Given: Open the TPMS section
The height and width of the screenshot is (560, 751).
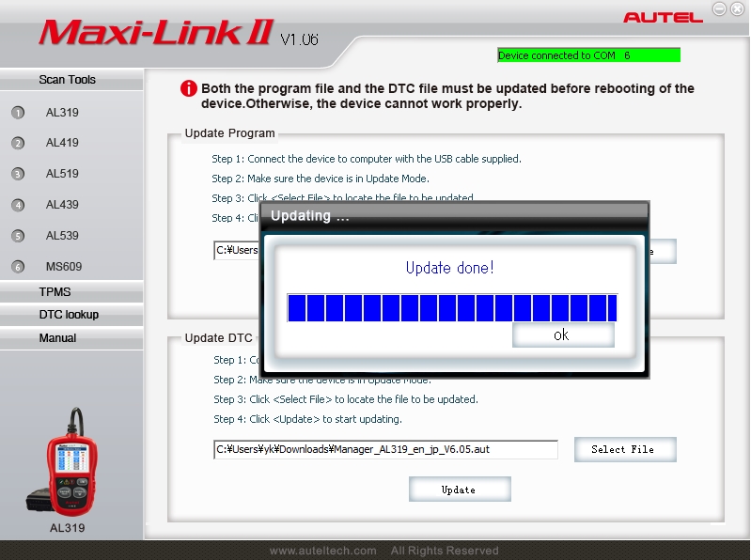Looking at the screenshot, I should coord(71,291).
